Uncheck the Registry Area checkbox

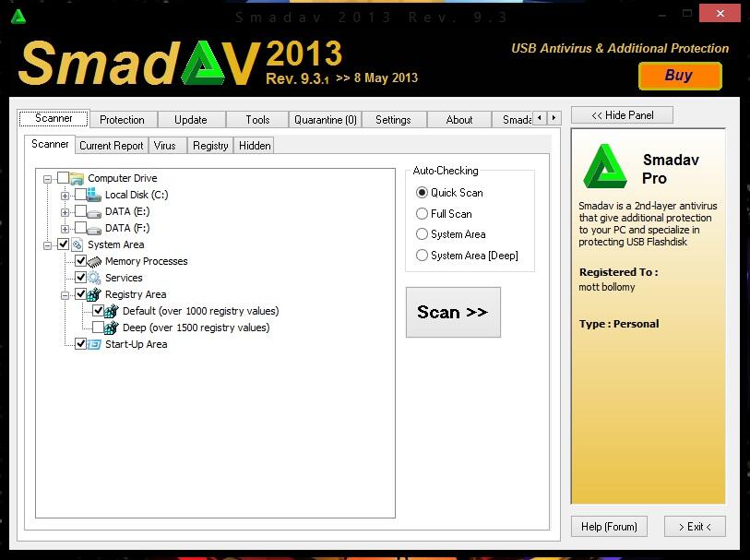pyautogui.click(x=80, y=293)
